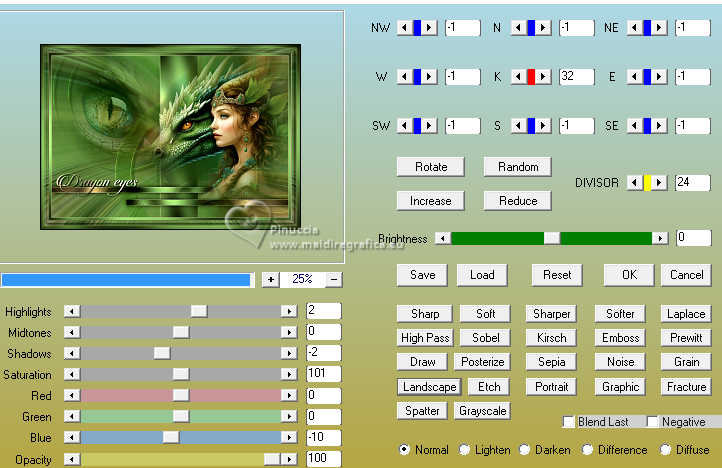Screen dimensions: 722x468
Task: Increase DIVISOR with right arrow
Action: point(659,183)
